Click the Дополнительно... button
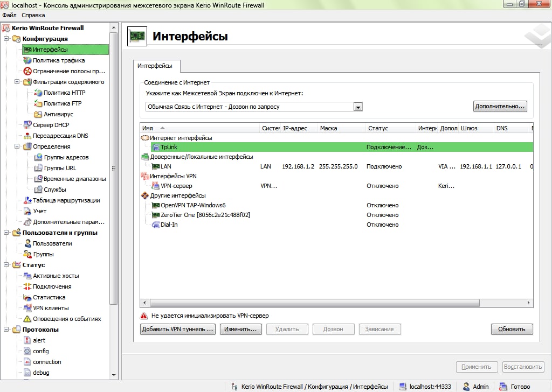 coord(500,106)
